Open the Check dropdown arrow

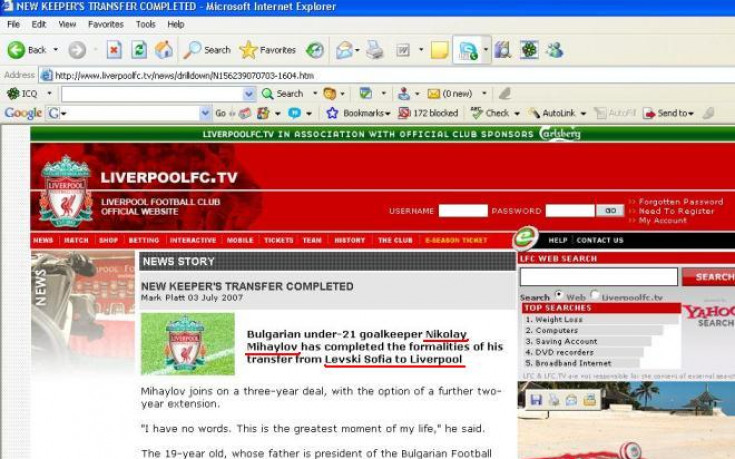coord(517,113)
